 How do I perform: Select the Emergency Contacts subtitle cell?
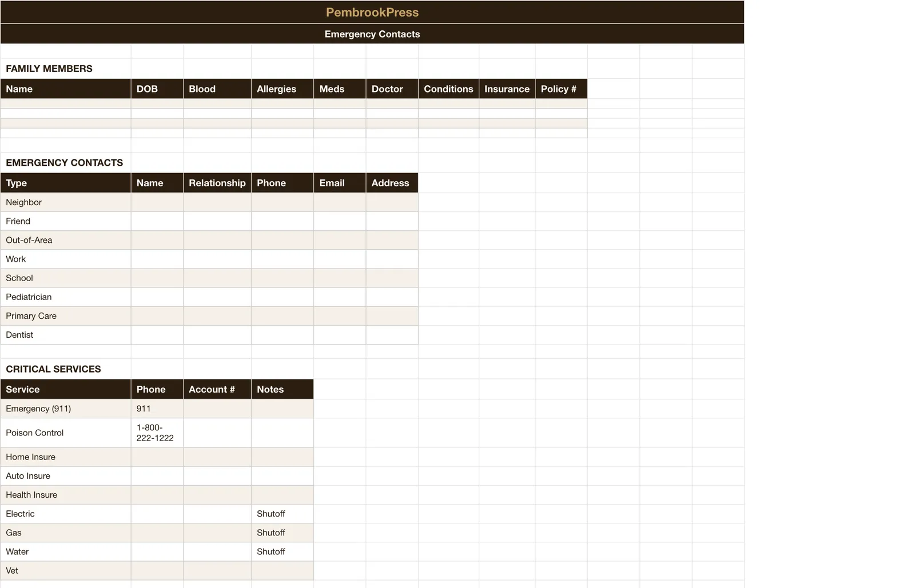pos(372,34)
